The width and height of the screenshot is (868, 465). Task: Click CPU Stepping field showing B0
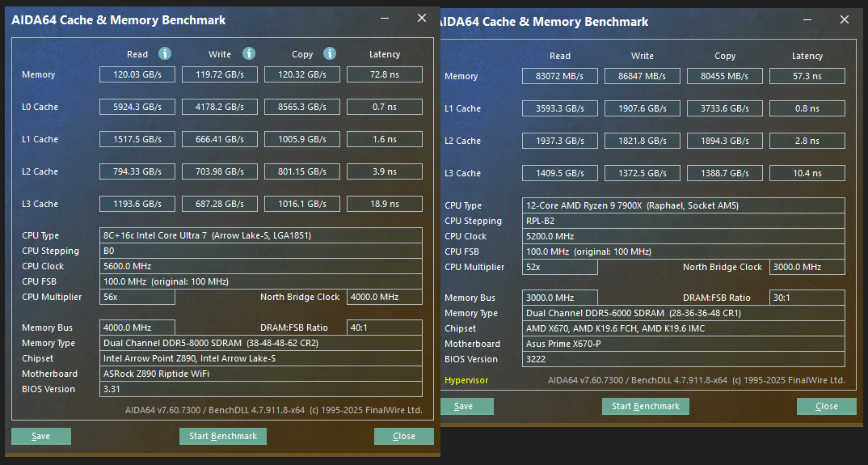click(261, 251)
